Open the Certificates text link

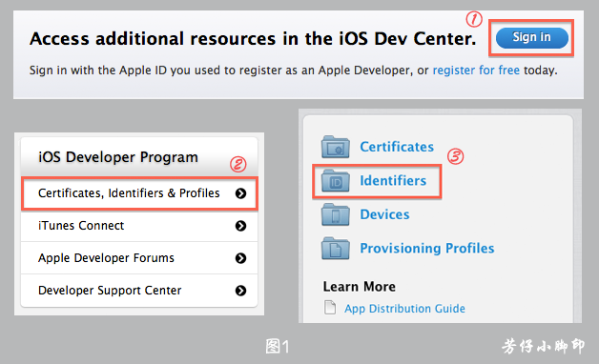(397, 147)
